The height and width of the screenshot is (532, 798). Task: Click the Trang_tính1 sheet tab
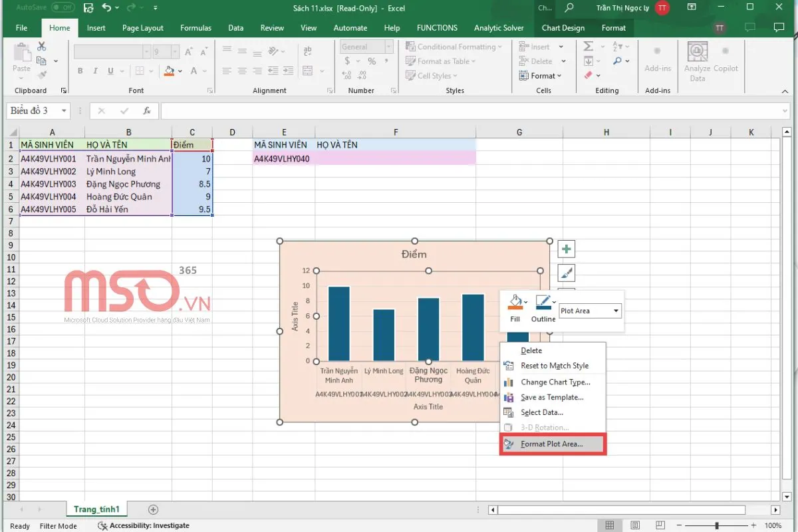pos(96,509)
